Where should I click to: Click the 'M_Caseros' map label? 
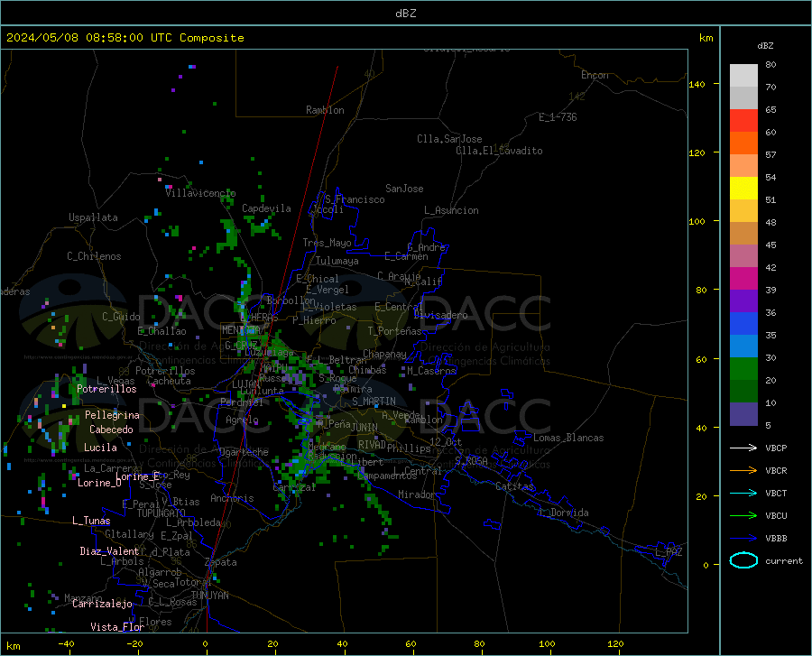(431, 371)
